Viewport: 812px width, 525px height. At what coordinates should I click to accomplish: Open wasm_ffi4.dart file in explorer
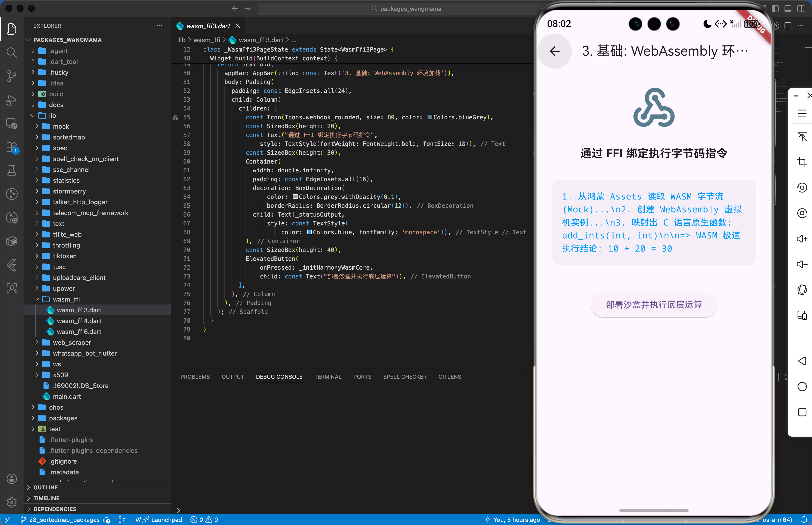pos(79,321)
